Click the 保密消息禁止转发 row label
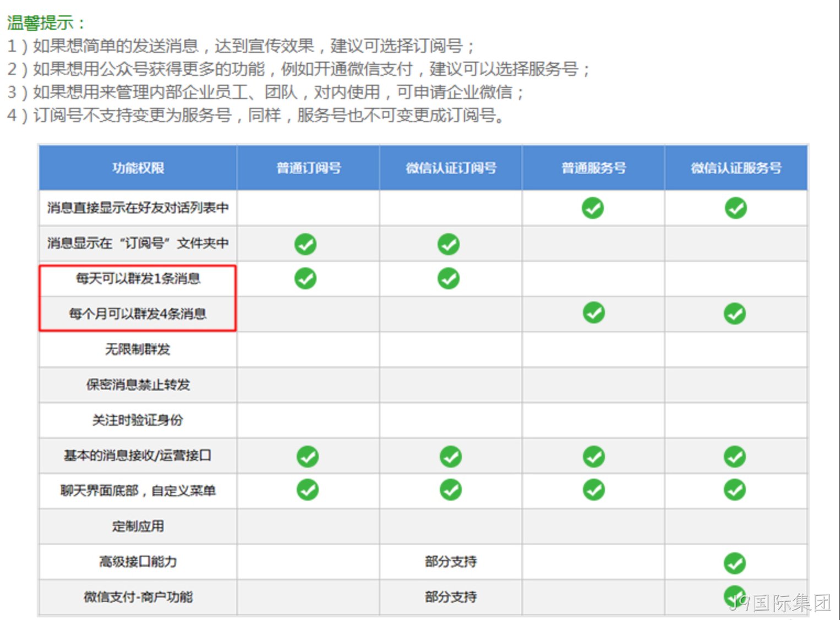840x620 pixels. pyautogui.click(x=138, y=385)
